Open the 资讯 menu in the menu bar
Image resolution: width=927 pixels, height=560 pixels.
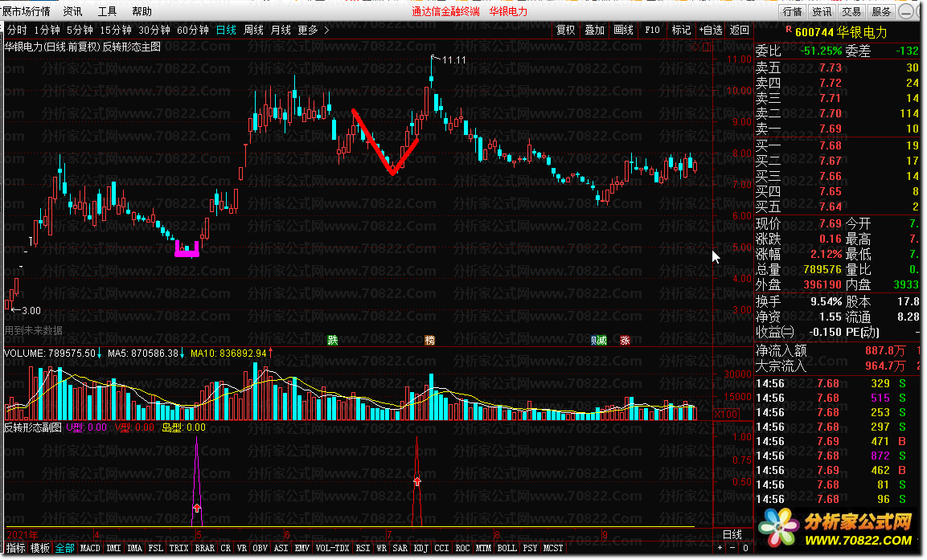pos(72,11)
